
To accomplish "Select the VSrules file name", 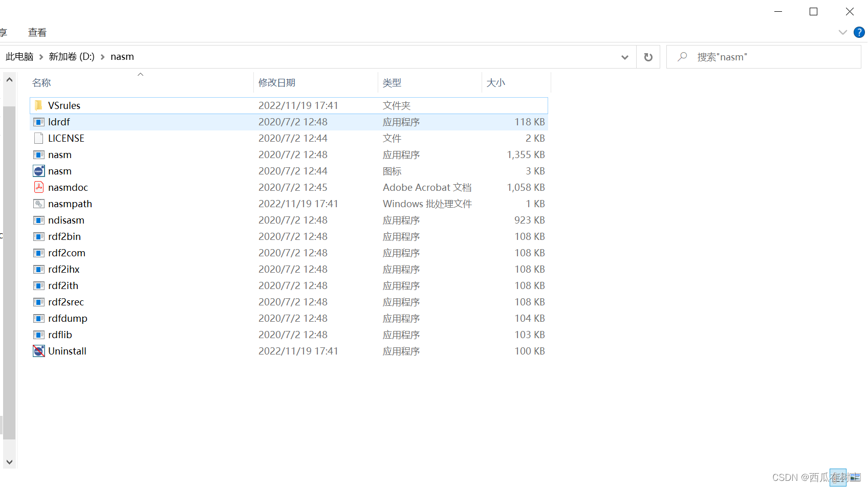I will click(64, 105).
